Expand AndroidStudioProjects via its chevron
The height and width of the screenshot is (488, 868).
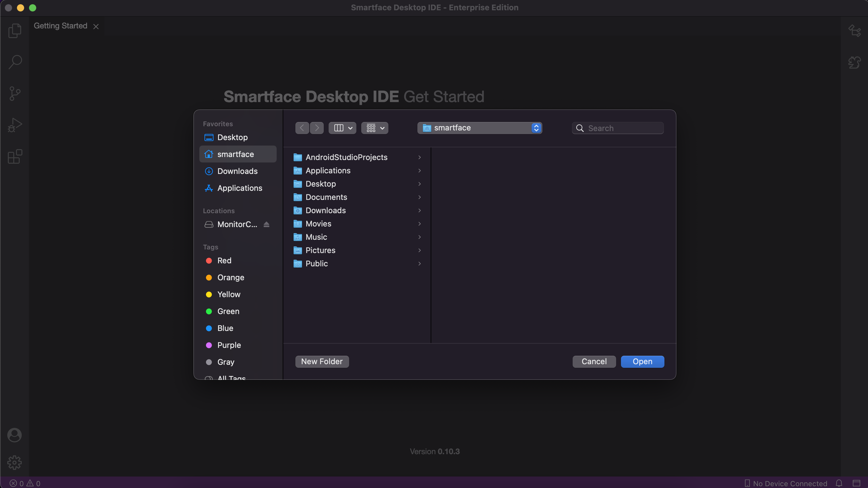tap(420, 157)
